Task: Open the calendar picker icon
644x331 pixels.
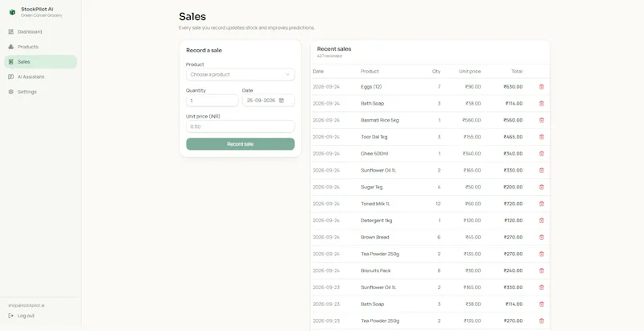Action: (x=281, y=101)
